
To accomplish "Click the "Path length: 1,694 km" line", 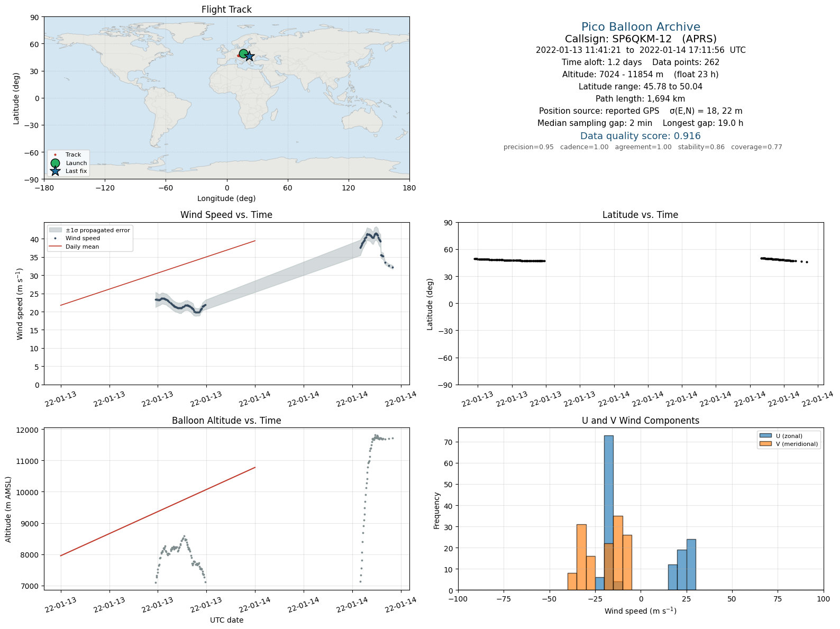I will (641, 99).
